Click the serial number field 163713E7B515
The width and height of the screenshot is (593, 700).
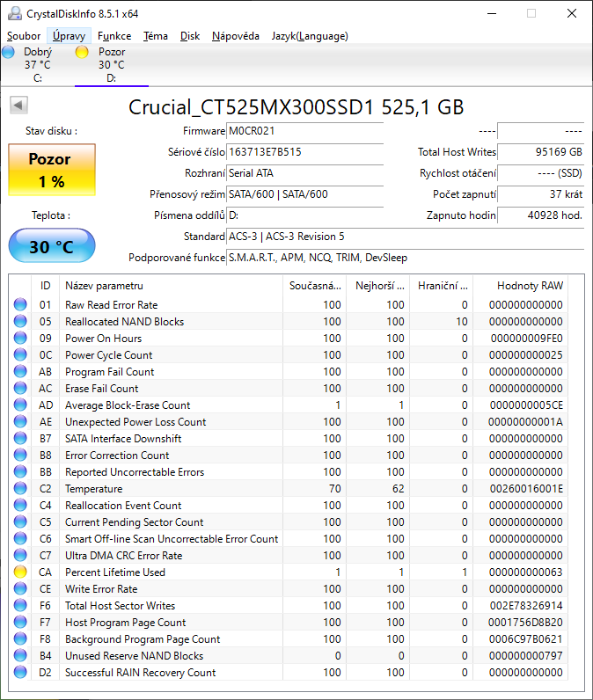[x=305, y=152]
